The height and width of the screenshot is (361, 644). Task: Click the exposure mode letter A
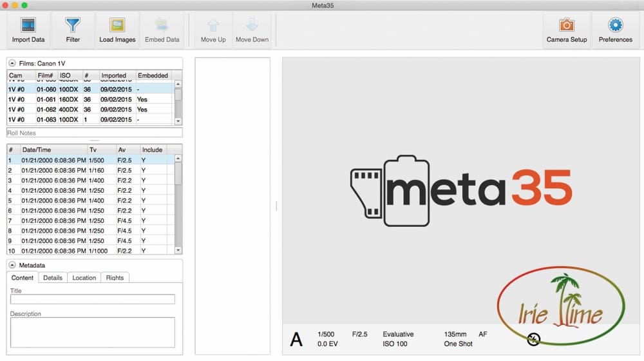296,340
